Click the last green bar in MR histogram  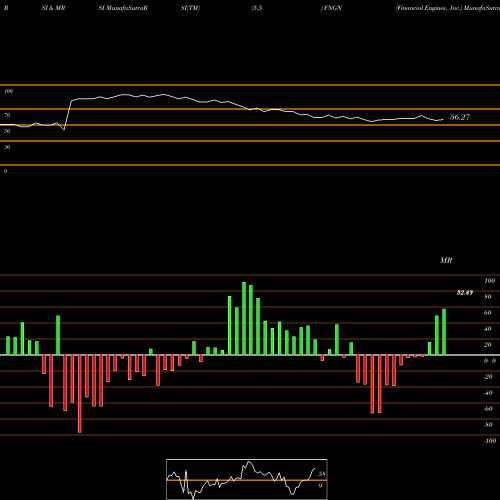(x=444, y=332)
